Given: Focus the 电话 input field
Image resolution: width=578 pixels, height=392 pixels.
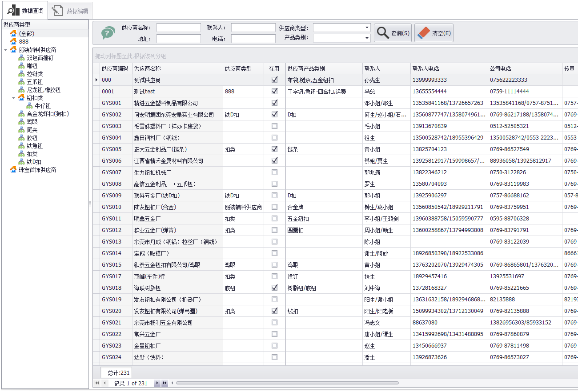Looking at the screenshot, I should (253, 39).
